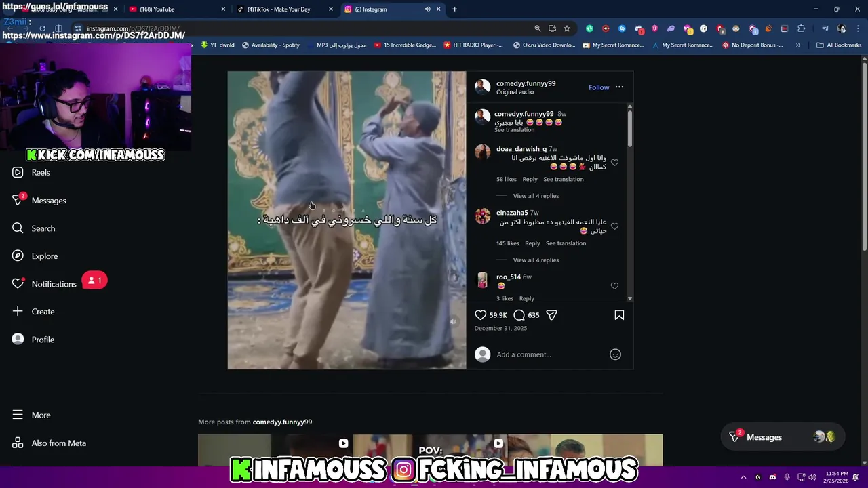The image size is (868, 488).
Task: Open Reels from the Instagram sidebar
Action: coord(31,172)
